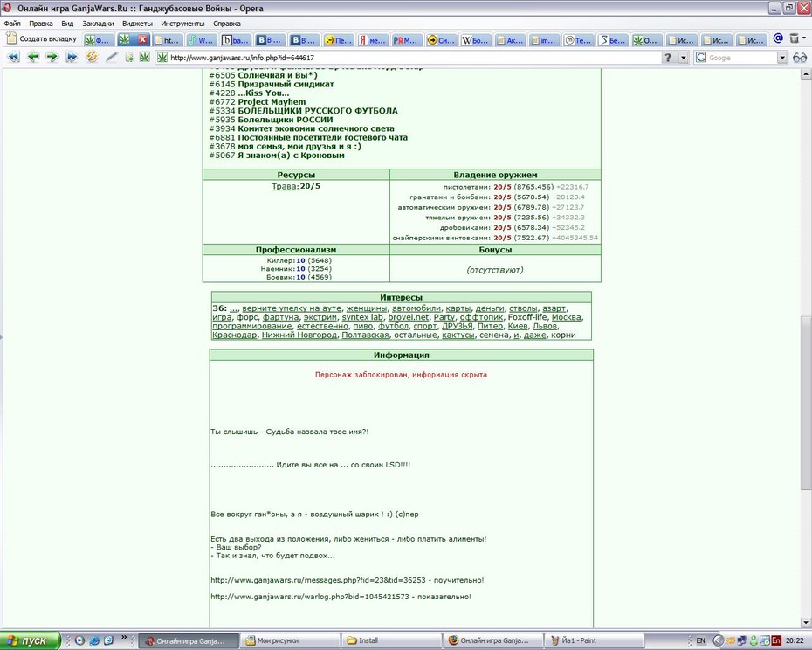Open the 'Файл' menu
This screenshot has width=812, height=650.
(x=12, y=24)
